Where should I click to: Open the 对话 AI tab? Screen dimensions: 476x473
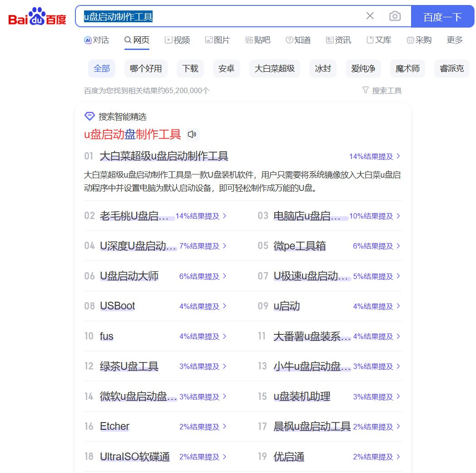[x=97, y=40]
